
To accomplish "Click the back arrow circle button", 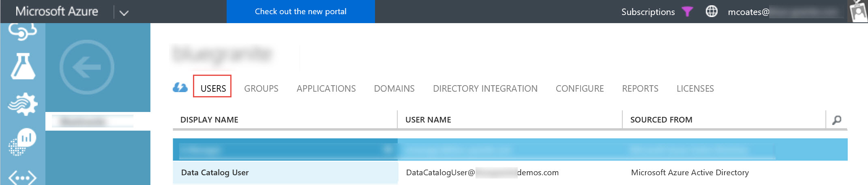I will pos(87,67).
